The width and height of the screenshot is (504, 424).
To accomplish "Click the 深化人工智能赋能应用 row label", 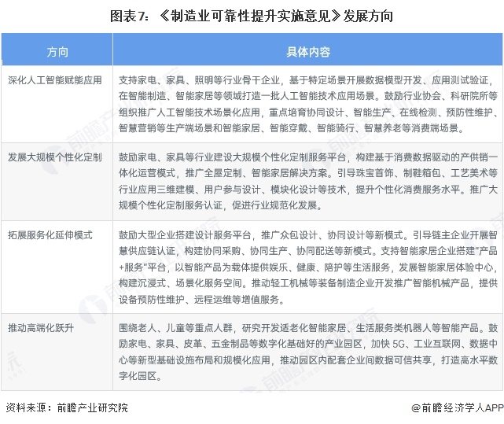I will click(55, 80).
